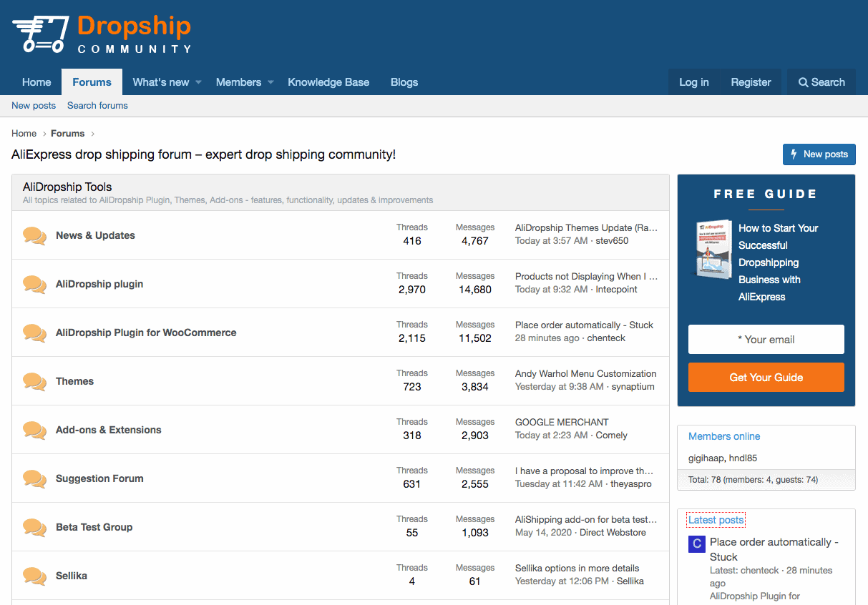Viewport: 868px width, 605px height.
Task: Open 'Place order automatically - Stuck' in Latest posts
Action: pyautogui.click(x=774, y=549)
